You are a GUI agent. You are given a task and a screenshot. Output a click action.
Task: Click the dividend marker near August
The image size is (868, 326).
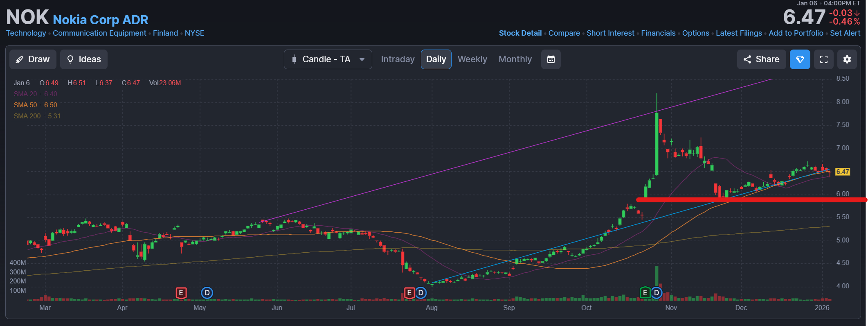(421, 293)
